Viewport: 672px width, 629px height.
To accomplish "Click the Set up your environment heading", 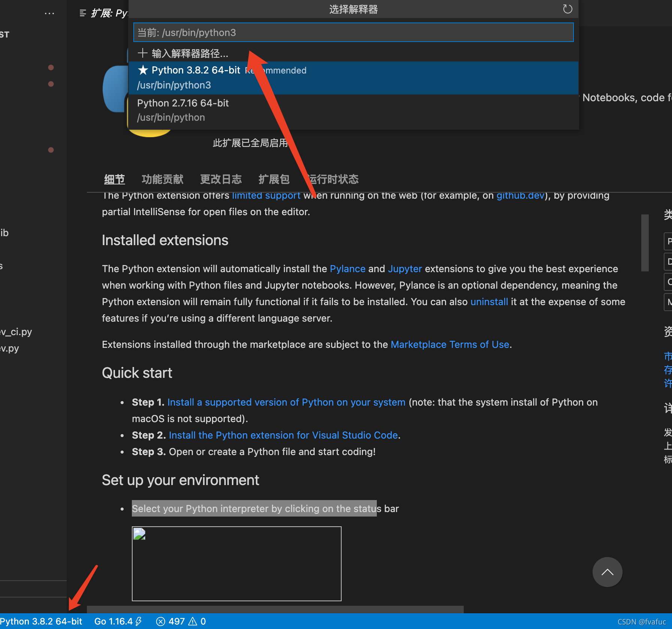I will pos(180,480).
